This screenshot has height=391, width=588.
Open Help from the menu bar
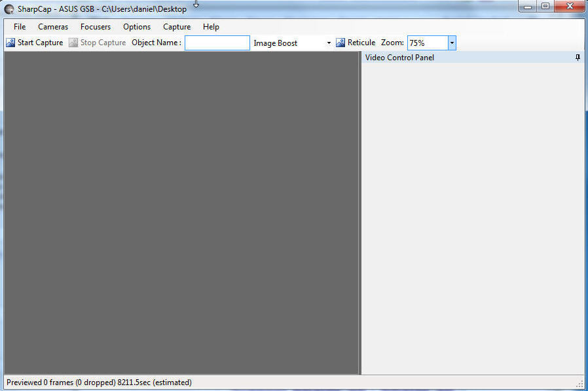211,27
